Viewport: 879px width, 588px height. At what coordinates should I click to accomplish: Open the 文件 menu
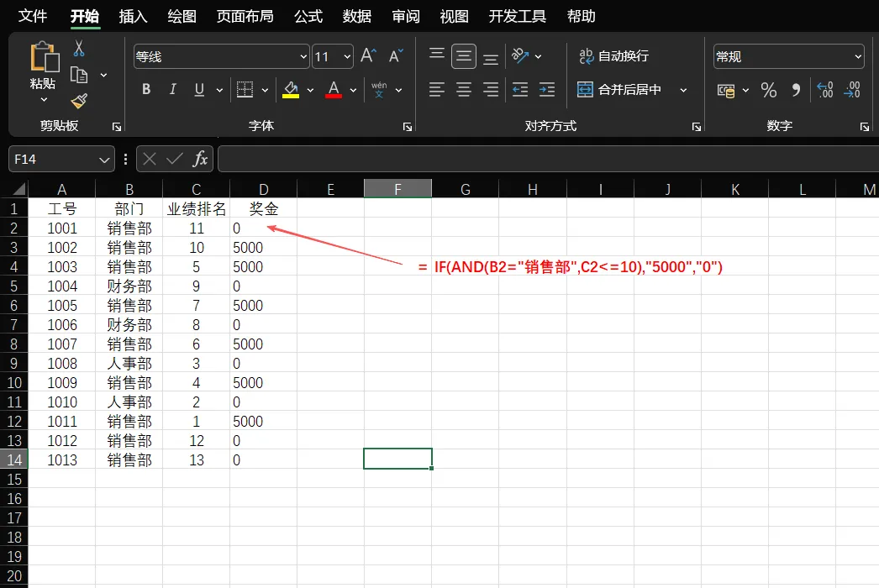33,16
